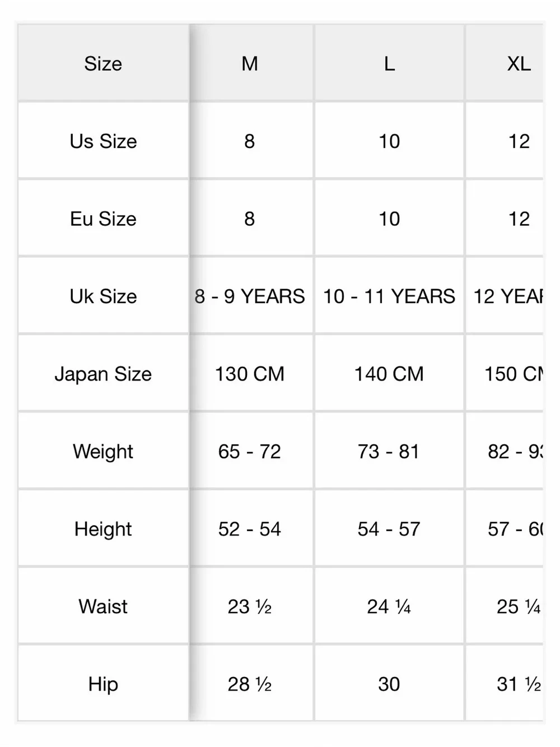Select the 10 - 11 YEARS cell
The width and height of the screenshot is (560, 747).
[x=389, y=296]
